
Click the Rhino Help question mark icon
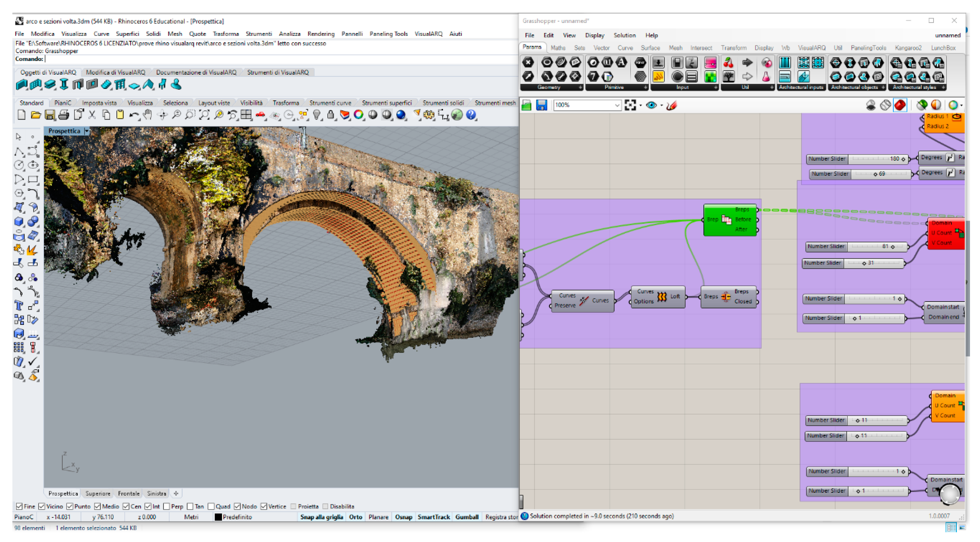(471, 115)
